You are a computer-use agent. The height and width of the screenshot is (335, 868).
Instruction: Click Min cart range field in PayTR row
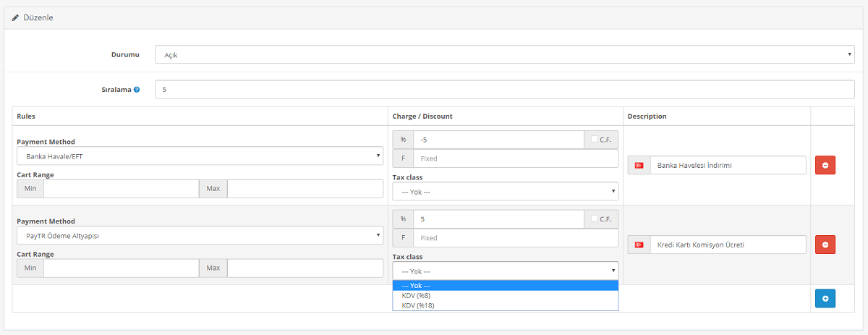click(122, 268)
